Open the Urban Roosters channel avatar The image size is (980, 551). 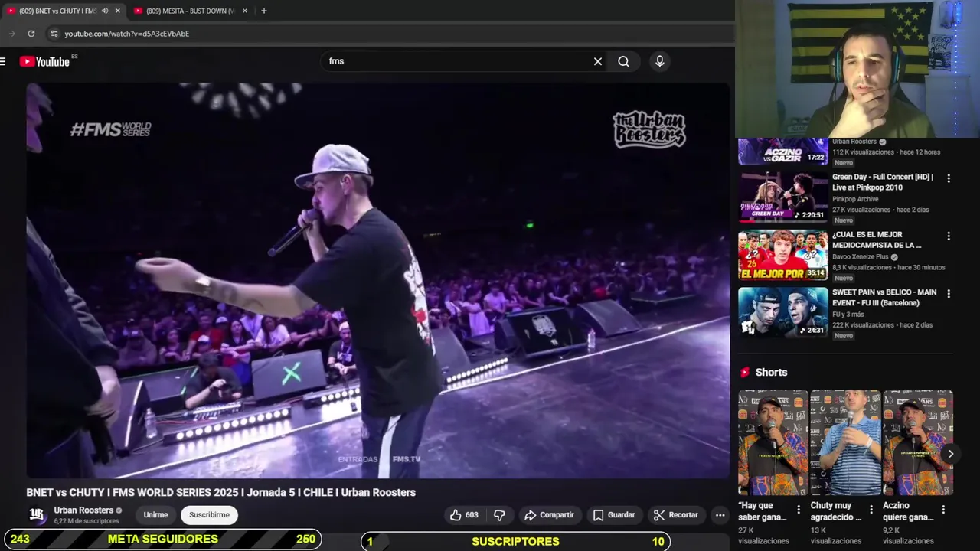point(36,515)
